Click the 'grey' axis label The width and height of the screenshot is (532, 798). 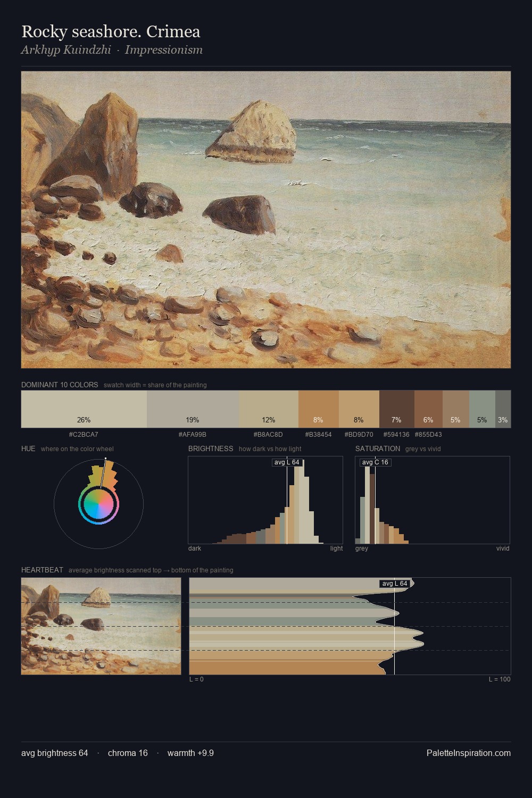pos(362,548)
